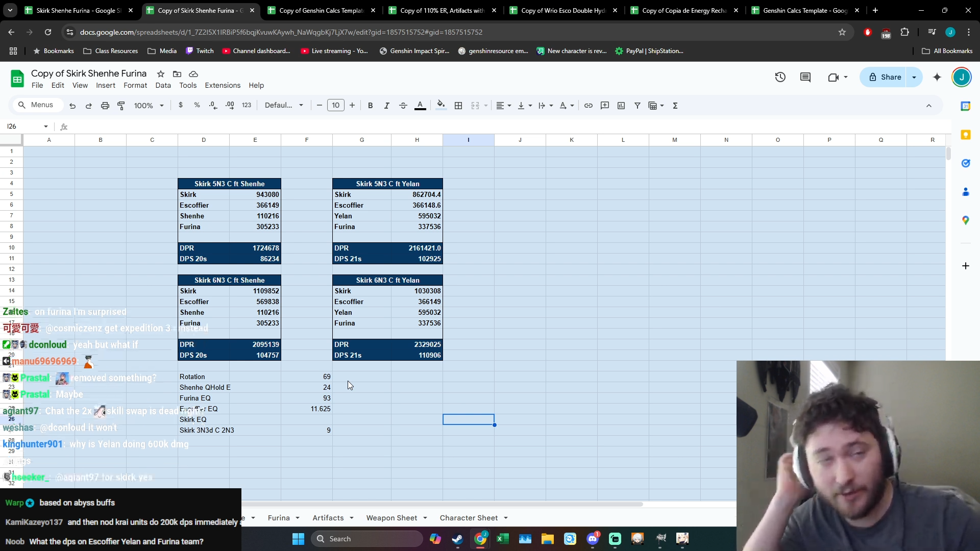980x551 pixels.
Task: Open the Tools menu
Action: point(188,85)
